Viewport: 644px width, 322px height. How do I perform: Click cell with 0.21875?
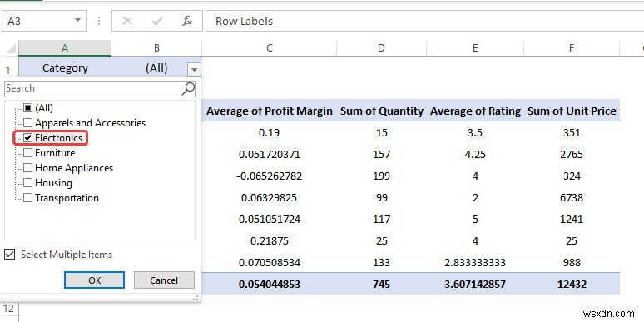tap(269, 240)
